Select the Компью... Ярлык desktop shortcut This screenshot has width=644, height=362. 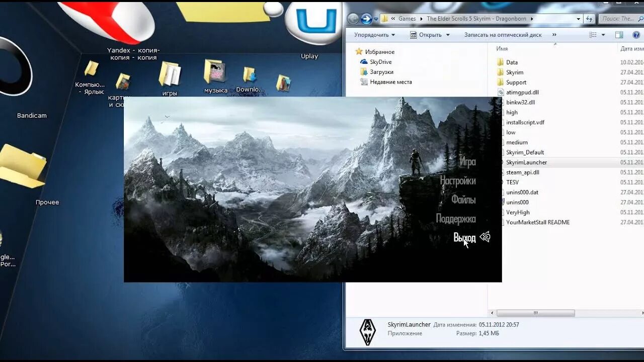(91, 78)
